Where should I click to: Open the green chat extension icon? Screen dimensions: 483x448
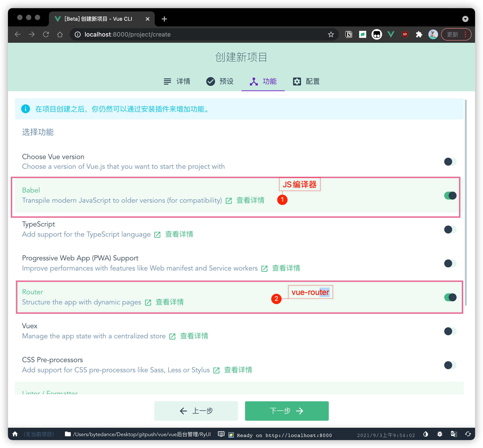(x=362, y=34)
